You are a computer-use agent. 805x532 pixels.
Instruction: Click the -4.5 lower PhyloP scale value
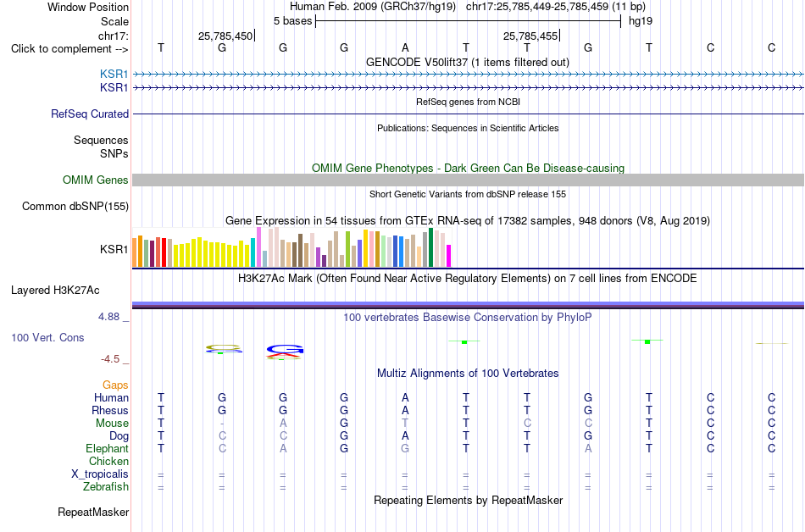pyautogui.click(x=110, y=359)
